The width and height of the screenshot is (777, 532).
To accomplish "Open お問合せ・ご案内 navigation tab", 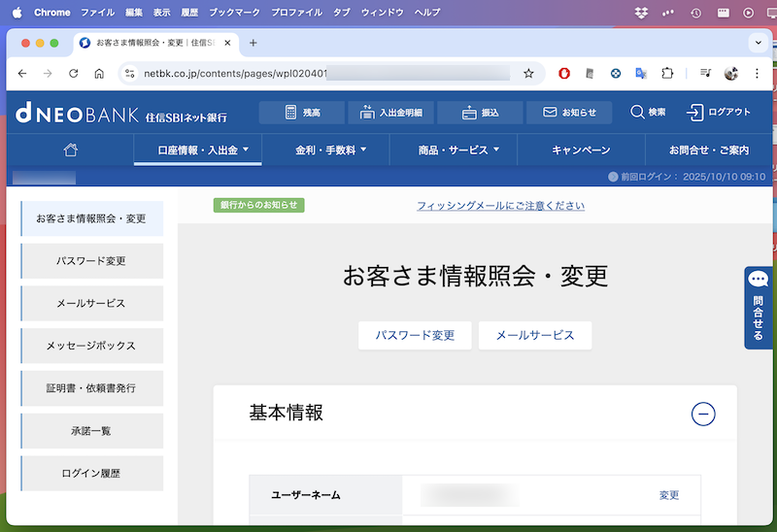I will click(708, 150).
